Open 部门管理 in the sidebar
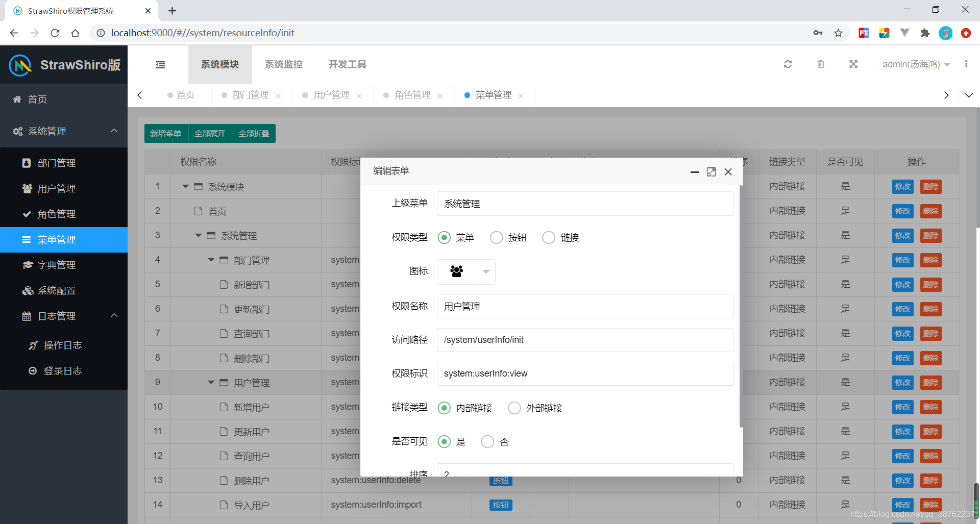 pyautogui.click(x=64, y=163)
